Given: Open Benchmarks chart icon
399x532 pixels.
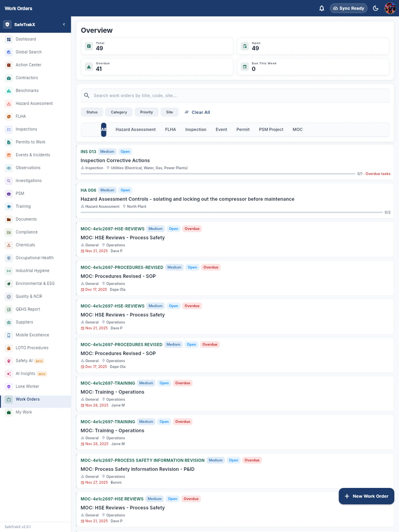Looking at the screenshot, I should tap(9, 91).
